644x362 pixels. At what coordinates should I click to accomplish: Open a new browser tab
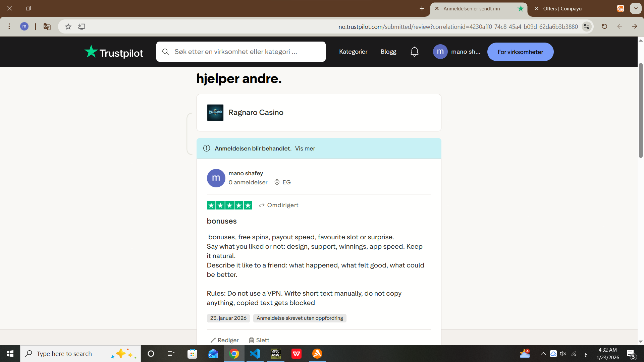pyautogui.click(x=422, y=9)
